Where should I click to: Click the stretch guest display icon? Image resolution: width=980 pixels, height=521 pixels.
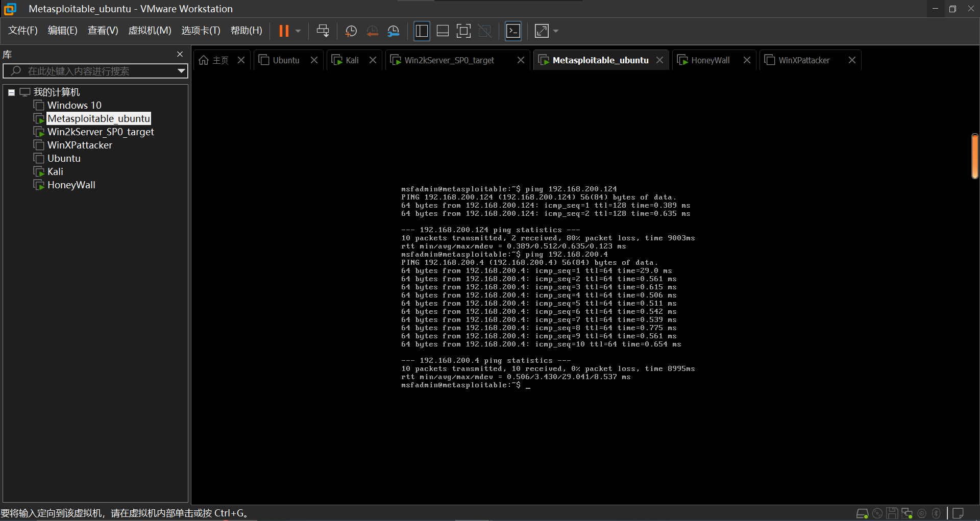pyautogui.click(x=542, y=31)
